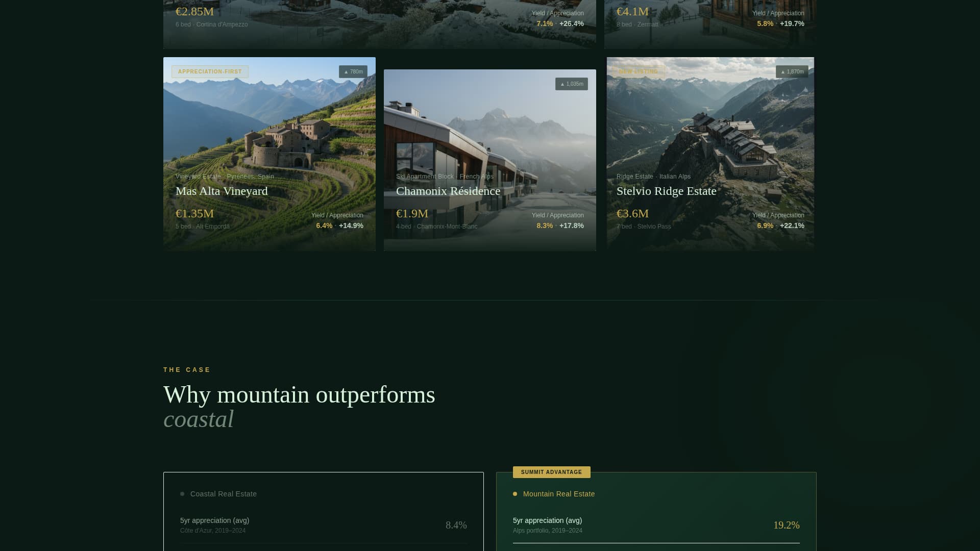Click the 1,870m altitude marker on Stelvio Ridge
Image resolution: width=980 pixels, height=551 pixels.
[x=792, y=71]
